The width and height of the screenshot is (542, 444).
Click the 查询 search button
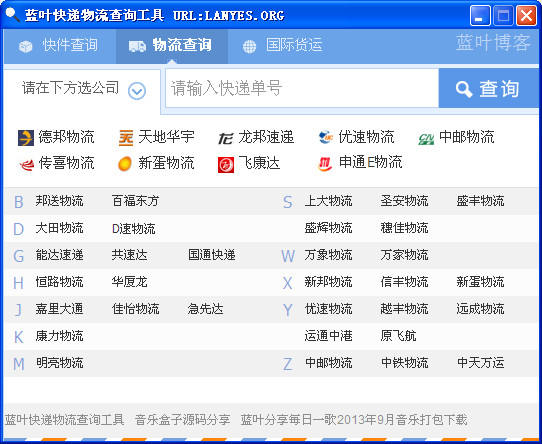(x=488, y=88)
